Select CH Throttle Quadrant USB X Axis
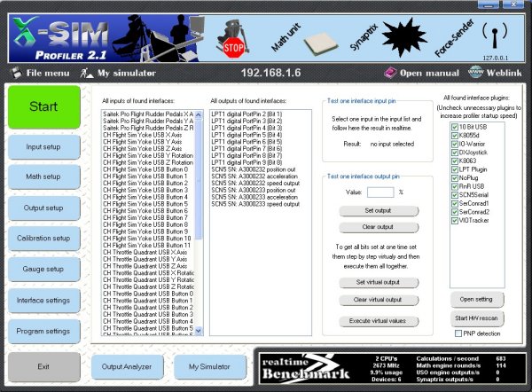This screenshot has height=392, width=532. [148, 252]
